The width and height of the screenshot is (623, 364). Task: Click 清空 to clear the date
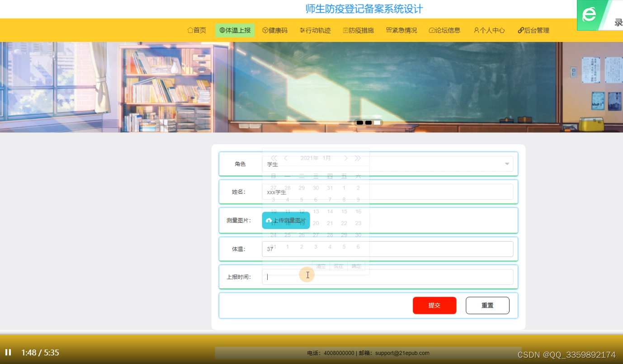(x=321, y=266)
